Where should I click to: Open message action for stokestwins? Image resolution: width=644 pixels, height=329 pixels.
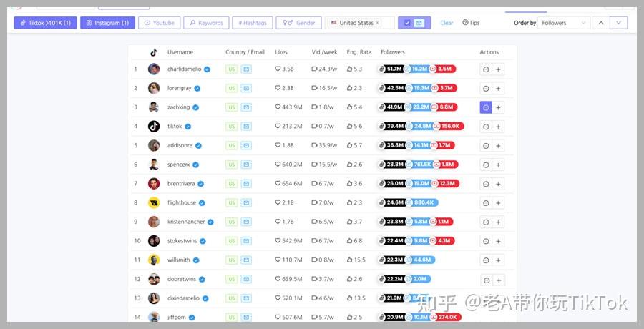[486, 241]
